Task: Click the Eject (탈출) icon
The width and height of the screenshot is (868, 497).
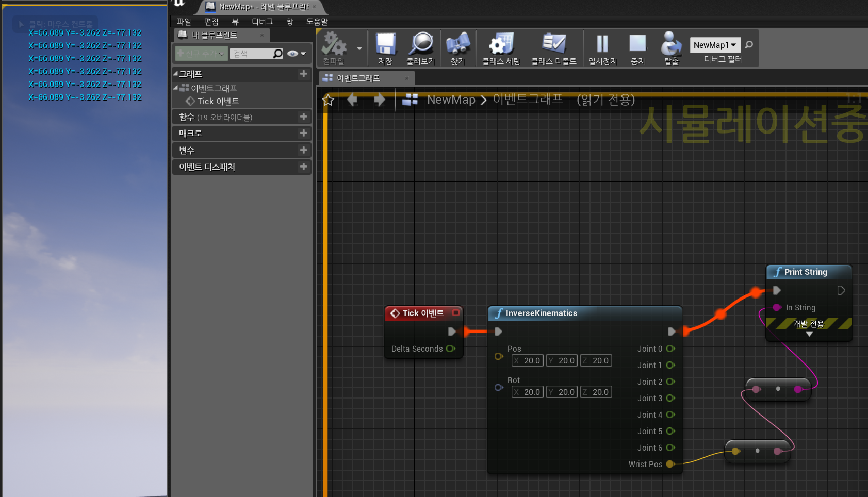Action: tap(671, 44)
